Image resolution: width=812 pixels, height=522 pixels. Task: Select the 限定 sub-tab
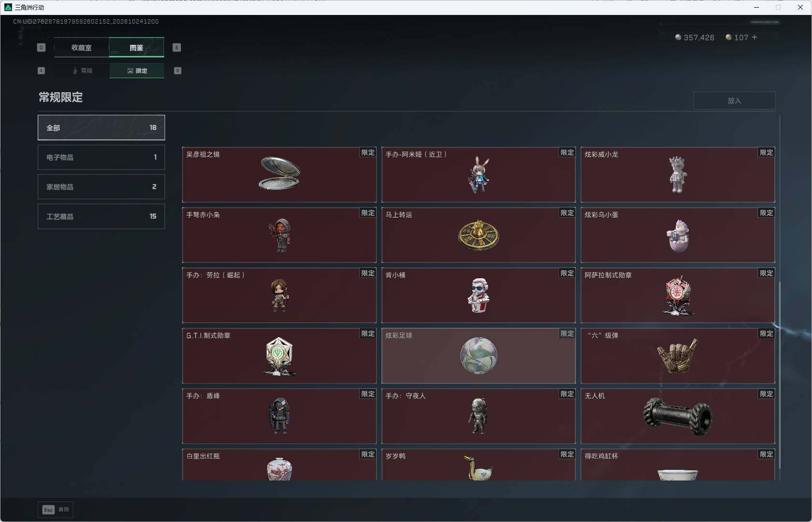coord(137,70)
